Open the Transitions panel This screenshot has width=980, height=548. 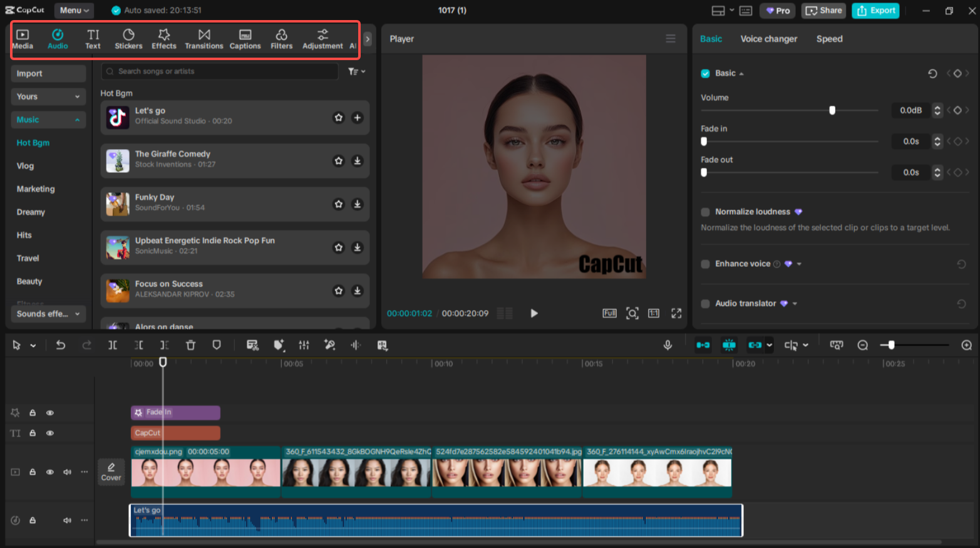[204, 39]
